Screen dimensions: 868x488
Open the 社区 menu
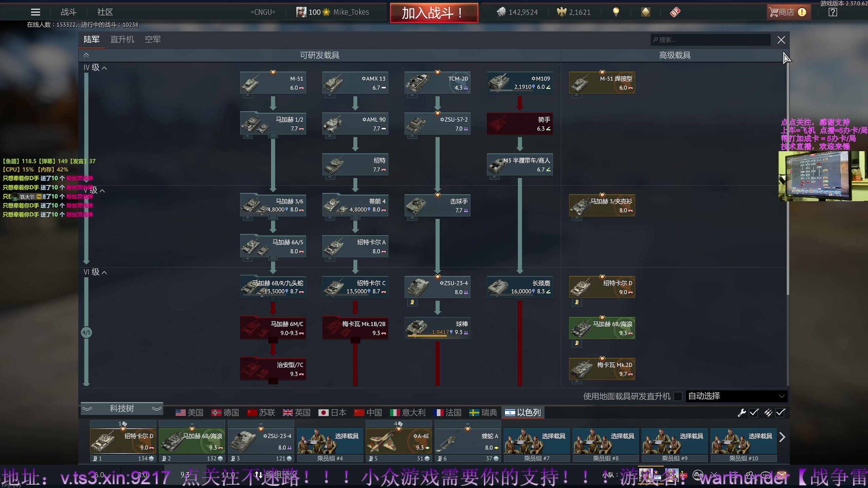[105, 12]
